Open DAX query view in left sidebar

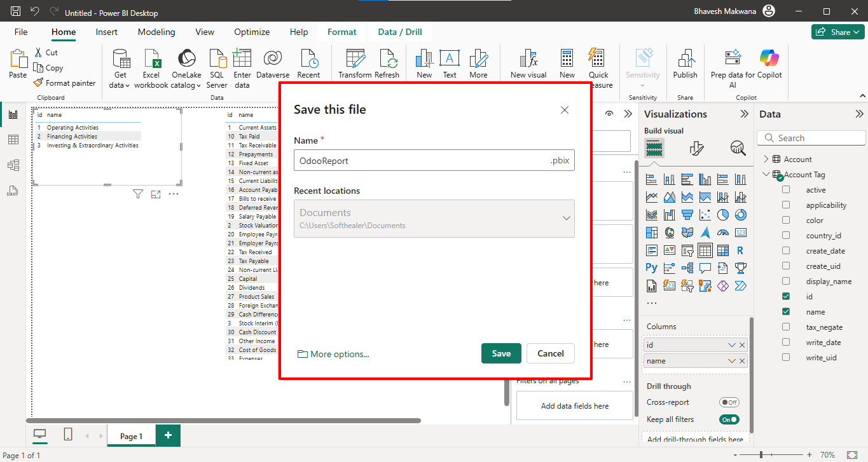(x=13, y=191)
